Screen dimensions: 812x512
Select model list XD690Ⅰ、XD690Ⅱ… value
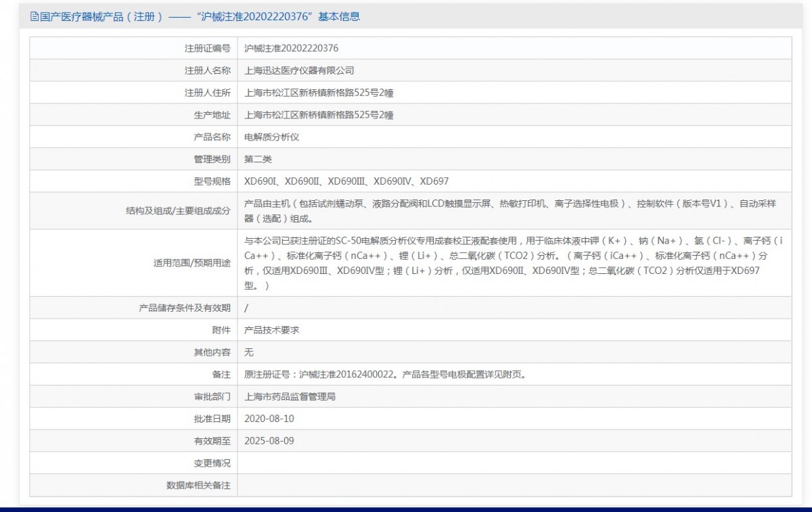tap(346, 181)
